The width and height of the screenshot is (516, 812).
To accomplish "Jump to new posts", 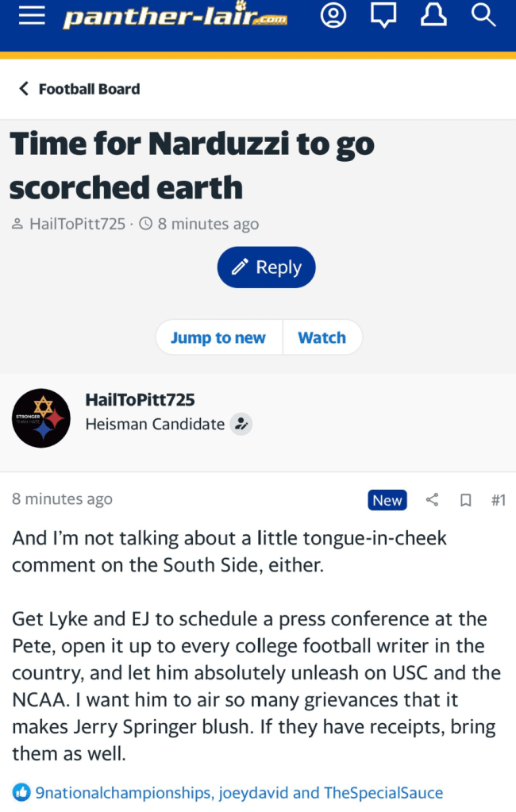I will point(218,337).
